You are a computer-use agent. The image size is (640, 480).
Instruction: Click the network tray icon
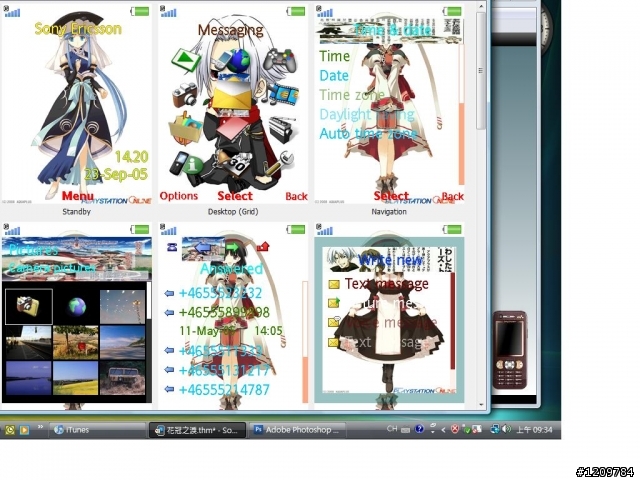495,429
